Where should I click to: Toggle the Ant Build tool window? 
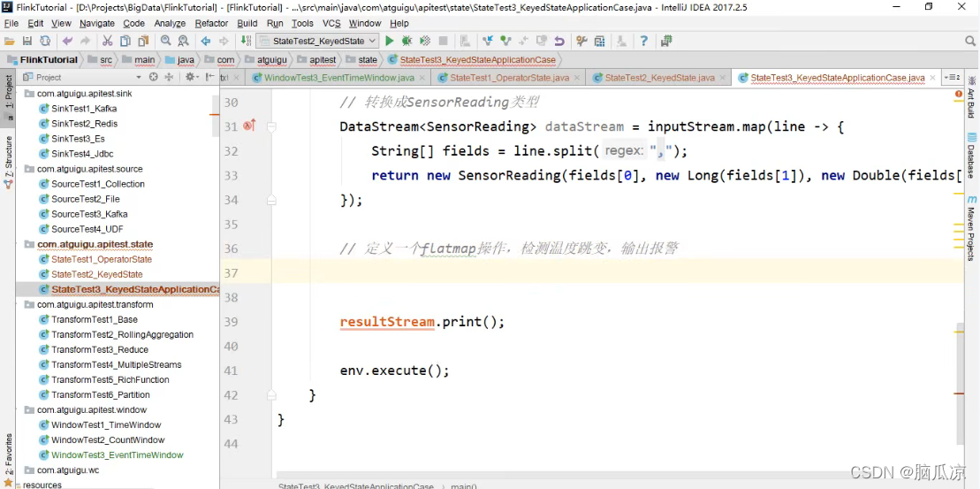tap(971, 96)
